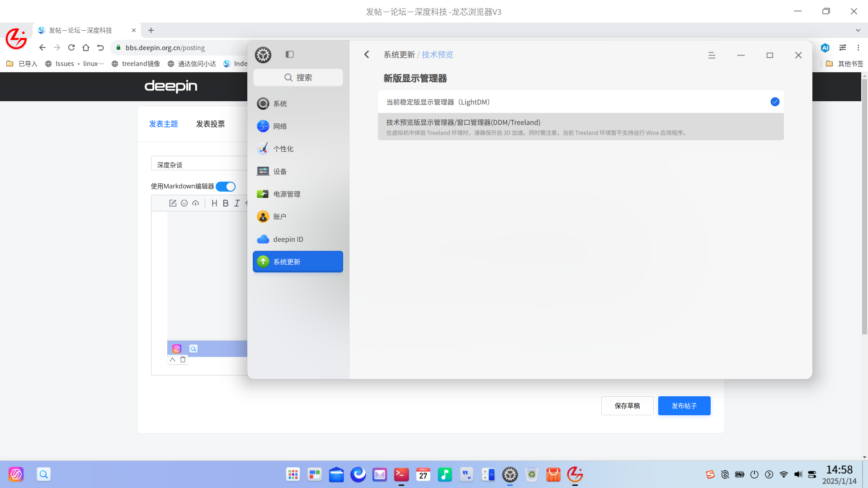Open 网络 network settings
This screenshot has width=868, height=488.
click(x=297, y=126)
